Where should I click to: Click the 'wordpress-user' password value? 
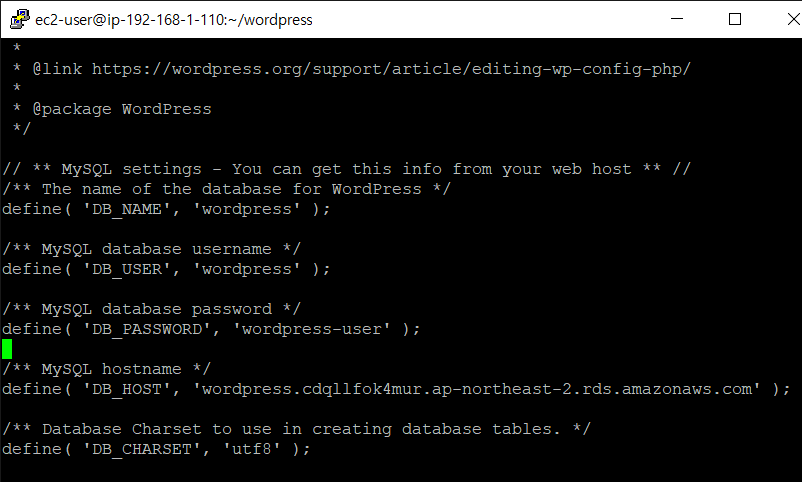(x=311, y=329)
